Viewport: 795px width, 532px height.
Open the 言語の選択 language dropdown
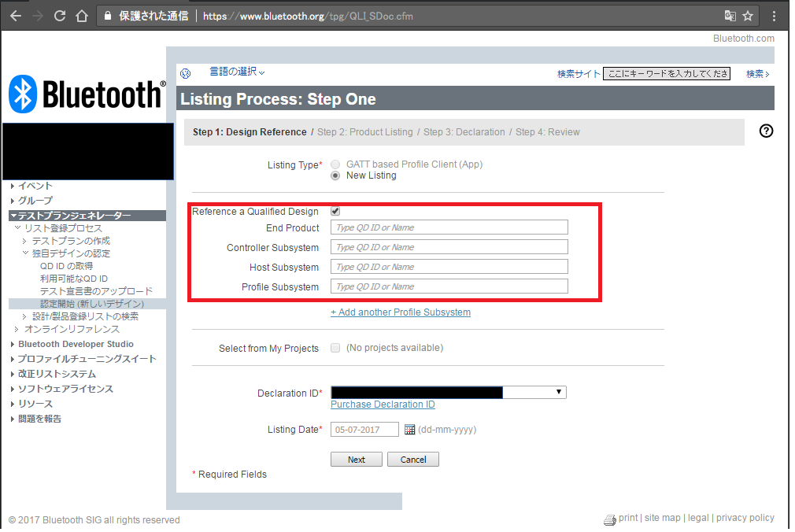[237, 72]
